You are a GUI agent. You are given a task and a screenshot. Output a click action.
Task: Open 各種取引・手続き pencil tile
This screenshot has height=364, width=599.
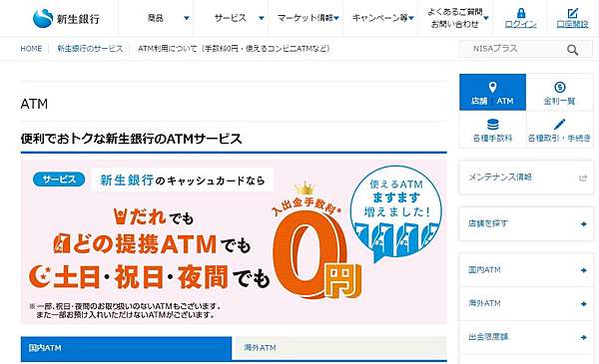(x=560, y=130)
